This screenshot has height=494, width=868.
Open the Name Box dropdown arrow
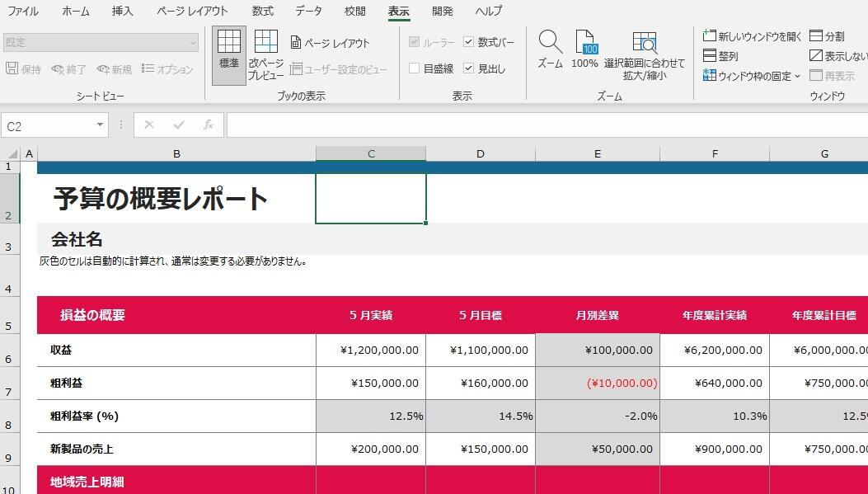coord(101,125)
